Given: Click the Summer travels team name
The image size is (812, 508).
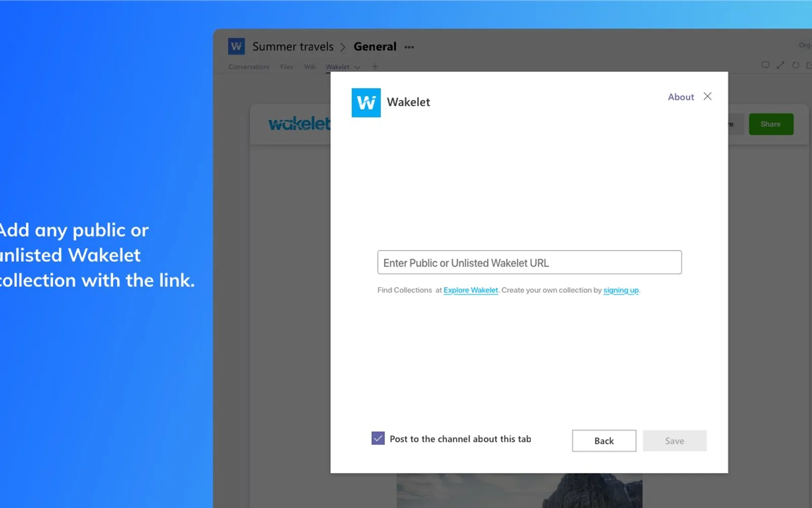Looking at the screenshot, I should tap(293, 47).
